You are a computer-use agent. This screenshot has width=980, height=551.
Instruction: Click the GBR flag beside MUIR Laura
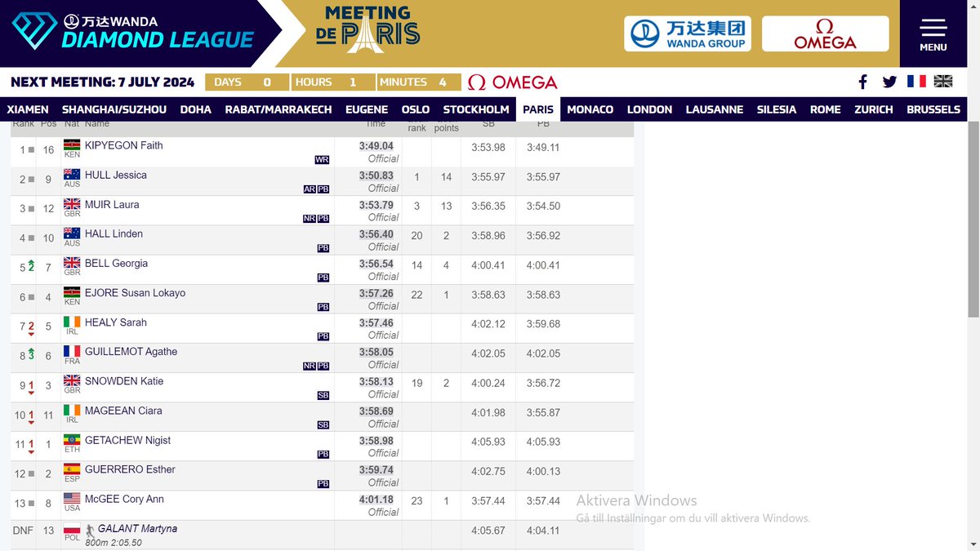[x=72, y=204]
